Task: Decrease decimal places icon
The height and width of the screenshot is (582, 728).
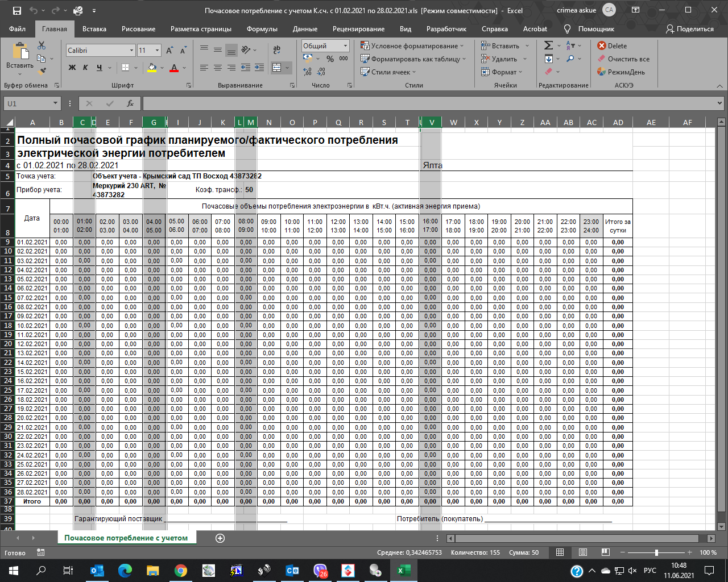Action: click(321, 72)
